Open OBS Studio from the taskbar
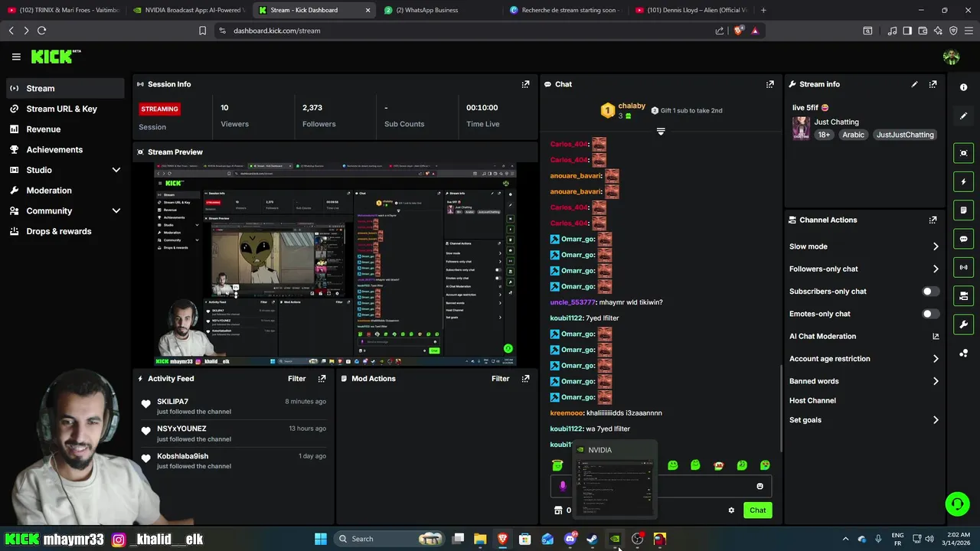The height and width of the screenshot is (551, 980). pos(637,539)
